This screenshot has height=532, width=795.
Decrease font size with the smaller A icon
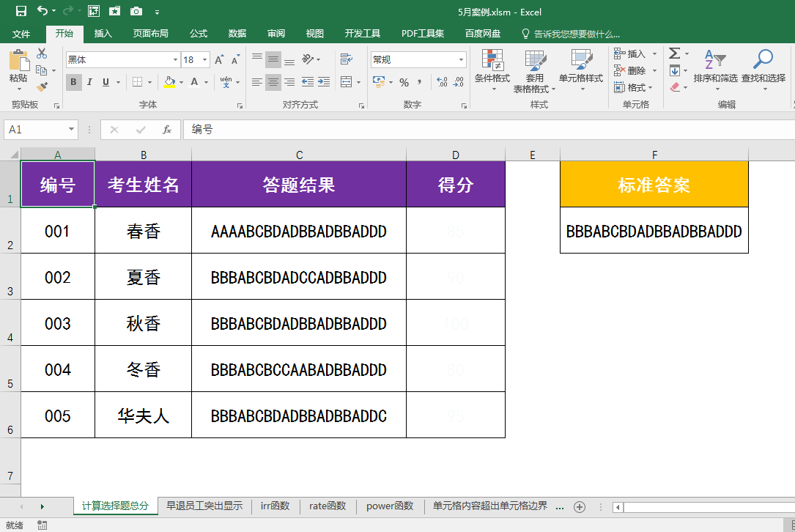[x=235, y=60]
